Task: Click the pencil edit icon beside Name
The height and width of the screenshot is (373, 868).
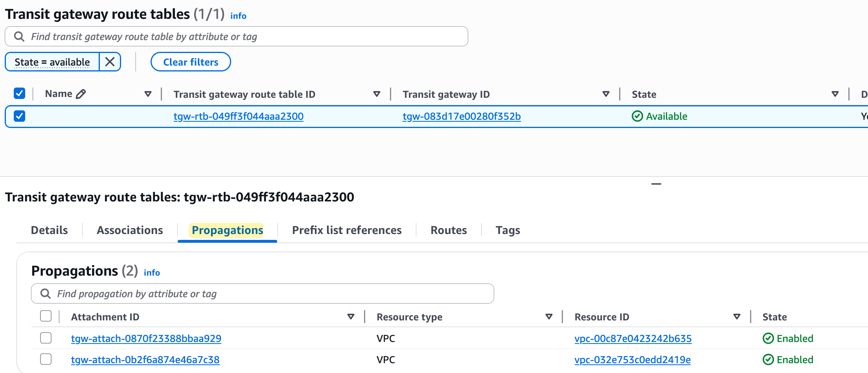Action: pos(81,94)
